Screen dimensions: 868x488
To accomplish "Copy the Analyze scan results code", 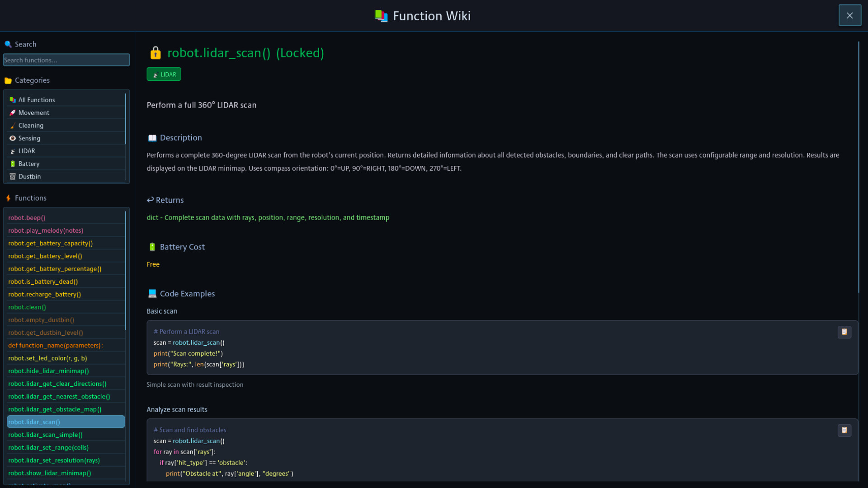I will [844, 430].
